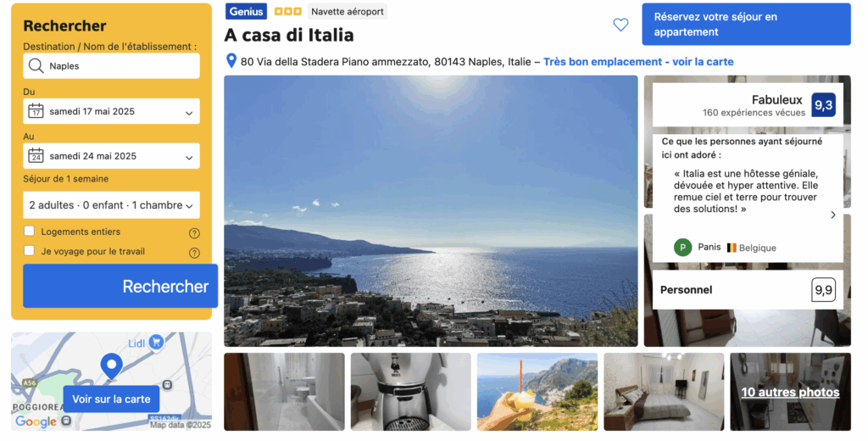Screen dimensions: 868x441
Task: Enable the Logements entiers checkbox
Action: click(x=30, y=231)
